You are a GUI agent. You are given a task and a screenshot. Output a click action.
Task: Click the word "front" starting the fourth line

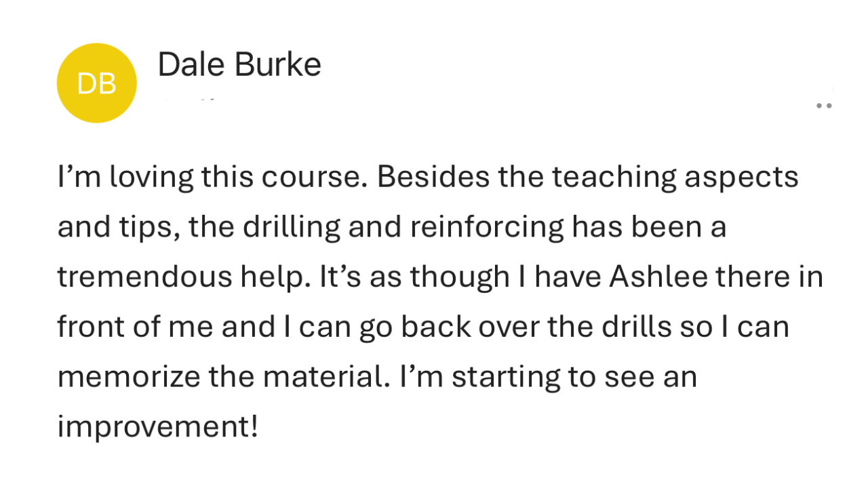pyautogui.click(x=94, y=327)
